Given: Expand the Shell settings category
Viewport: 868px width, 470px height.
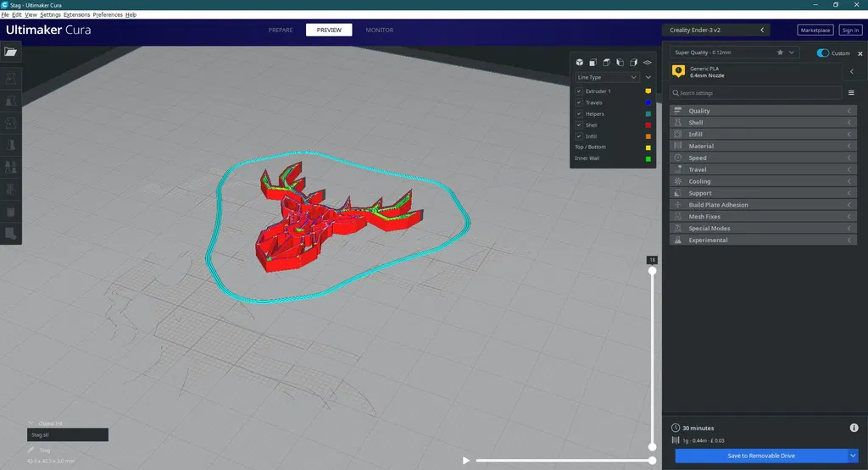Looking at the screenshot, I should coord(764,122).
